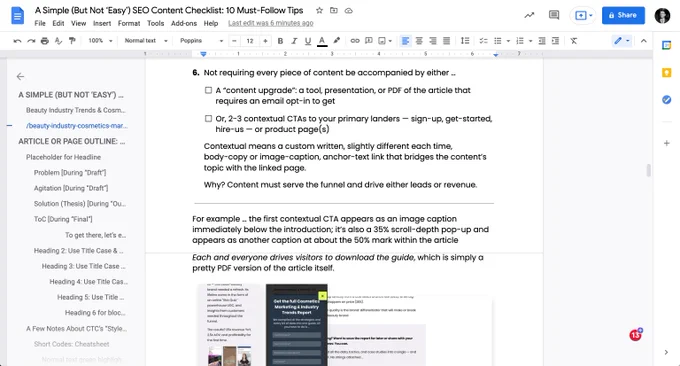The height and width of the screenshot is (366, 680).
Task: Open the File menu
Action: tap(40, 23)
